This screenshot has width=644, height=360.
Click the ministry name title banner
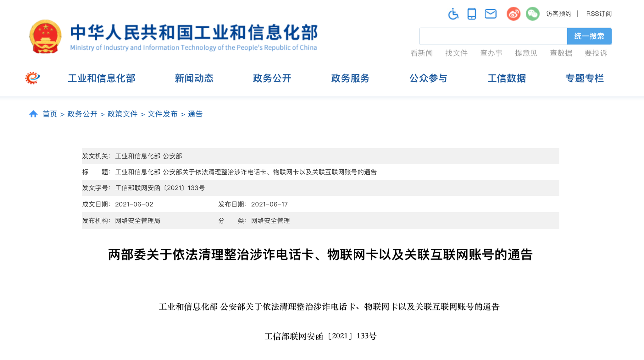(x=194, y=37)
